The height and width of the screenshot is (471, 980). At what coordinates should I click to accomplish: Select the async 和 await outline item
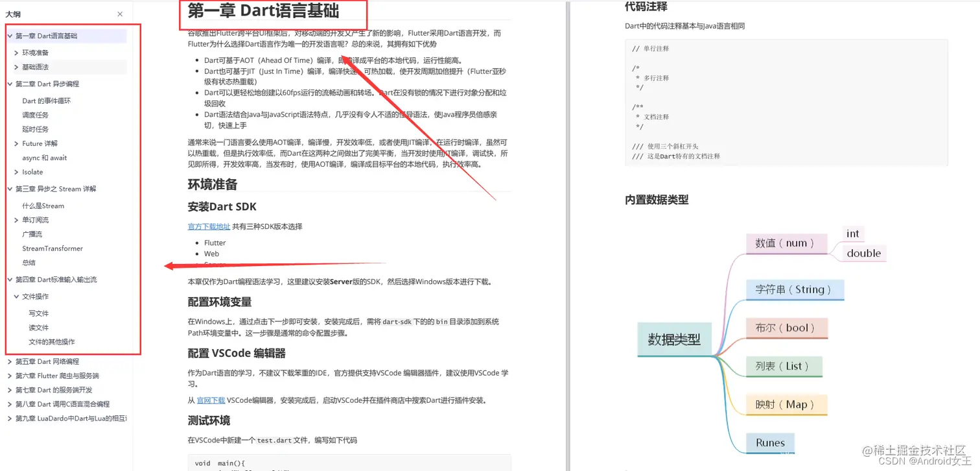[x=45, y=158]
